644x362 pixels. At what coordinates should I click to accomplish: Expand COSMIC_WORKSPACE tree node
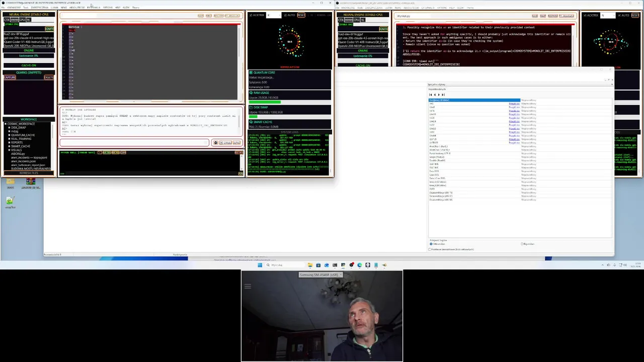coord(6,124)
